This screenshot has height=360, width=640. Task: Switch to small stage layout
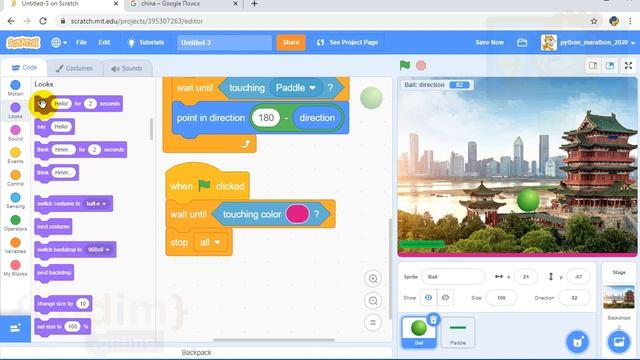point(593,65)
